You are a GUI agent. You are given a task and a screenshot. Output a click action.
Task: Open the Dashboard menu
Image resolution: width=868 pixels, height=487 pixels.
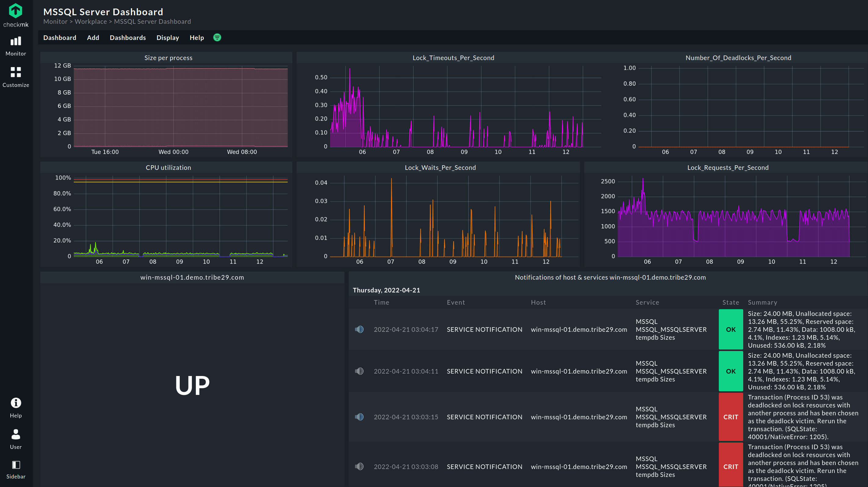pyautogui.click(x=59, y=38)
